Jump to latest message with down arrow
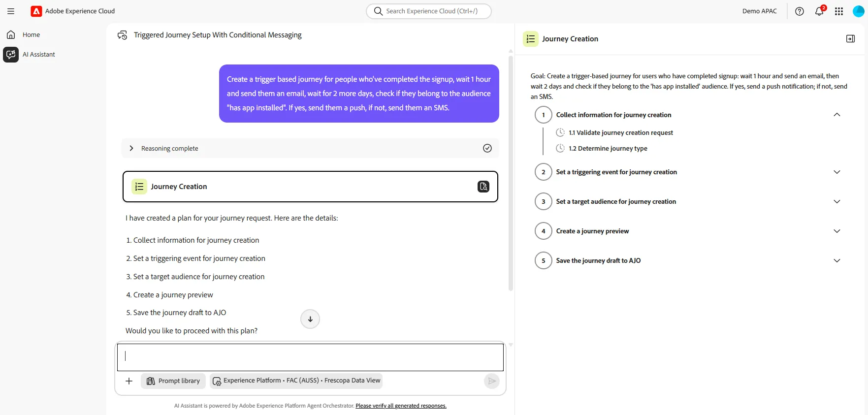 click(x=310, y=319)
